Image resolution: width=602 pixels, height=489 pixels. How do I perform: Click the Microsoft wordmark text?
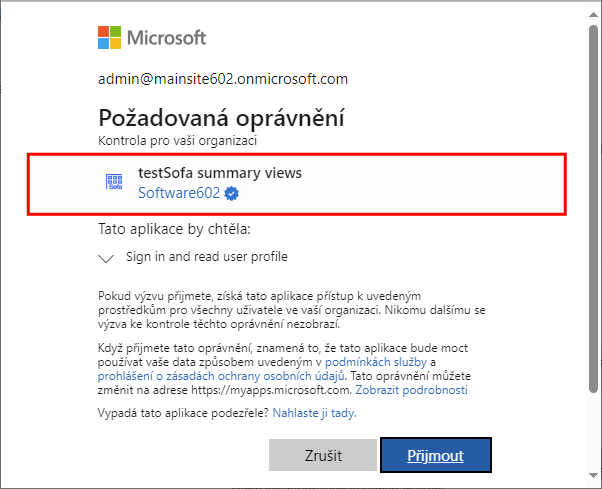[167, 38]
